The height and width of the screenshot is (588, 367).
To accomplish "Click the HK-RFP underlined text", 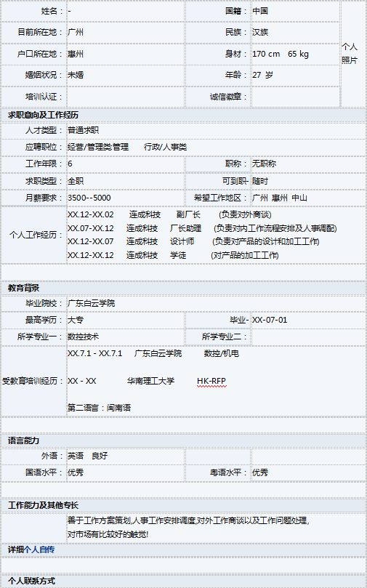I will click(211, 381).
